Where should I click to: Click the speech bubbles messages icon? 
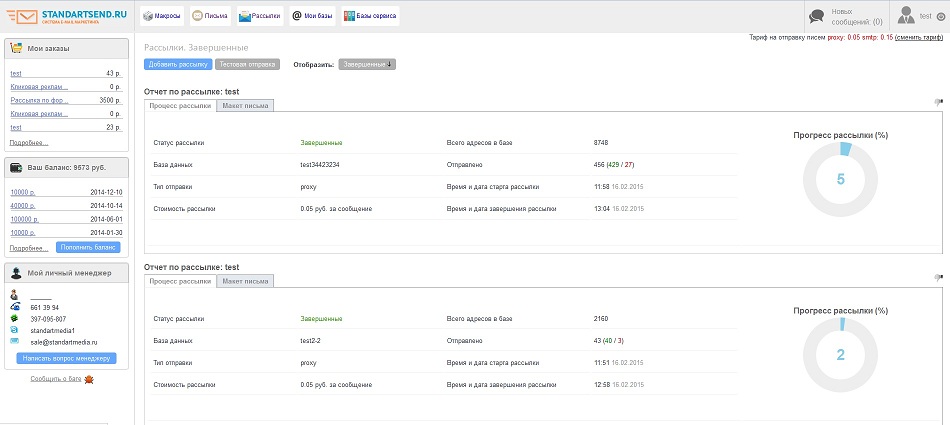[x=817, y=16]
